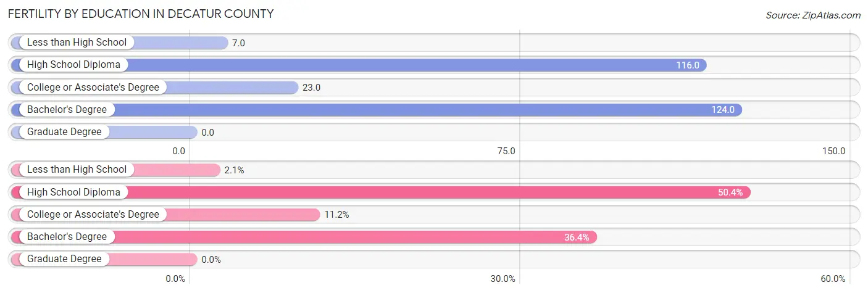
Task: Select the blue Graduate Degree label
Action: (64, 132)
